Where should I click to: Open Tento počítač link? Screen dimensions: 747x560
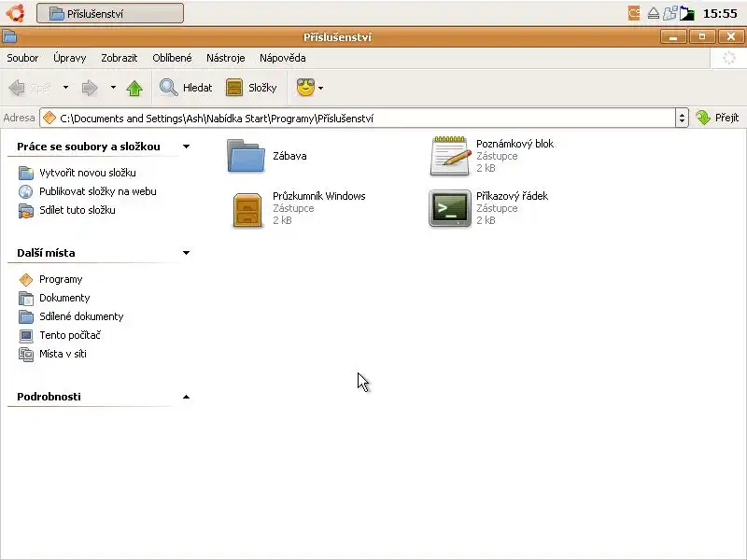click(70, 335)
